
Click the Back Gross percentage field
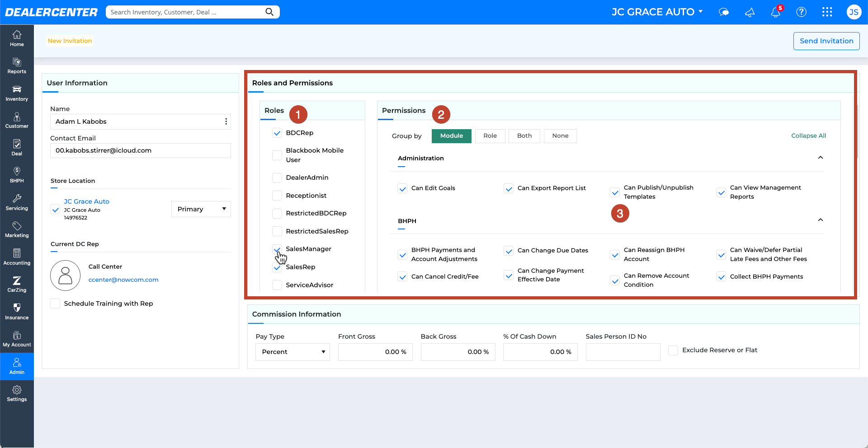tap(458, 352)
